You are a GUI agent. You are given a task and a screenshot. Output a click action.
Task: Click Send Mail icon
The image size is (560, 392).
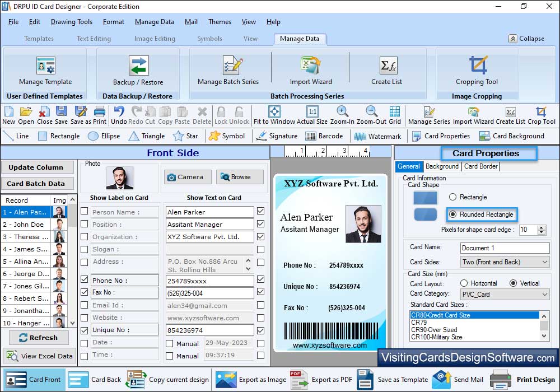[x=458, y=380]
